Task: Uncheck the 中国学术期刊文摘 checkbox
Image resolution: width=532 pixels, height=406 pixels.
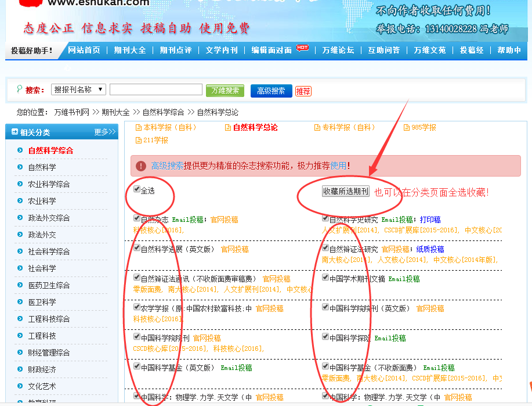Action: 325,277
